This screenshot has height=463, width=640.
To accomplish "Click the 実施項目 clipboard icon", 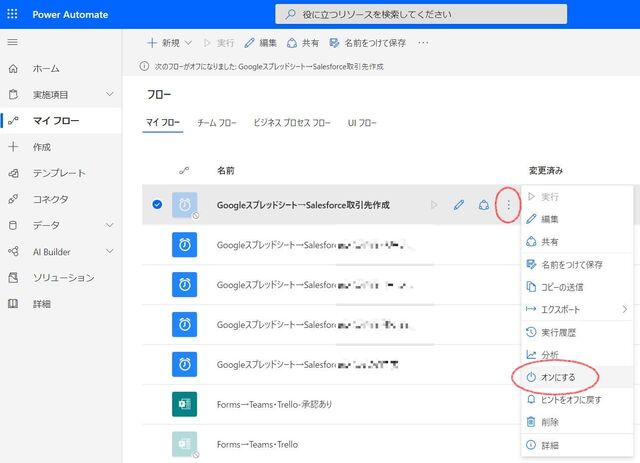I will point(13,95).
